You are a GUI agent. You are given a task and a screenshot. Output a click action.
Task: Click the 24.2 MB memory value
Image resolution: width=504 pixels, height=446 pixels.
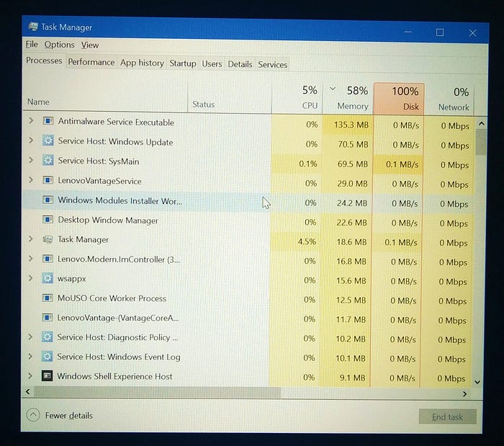click(352, 203)
